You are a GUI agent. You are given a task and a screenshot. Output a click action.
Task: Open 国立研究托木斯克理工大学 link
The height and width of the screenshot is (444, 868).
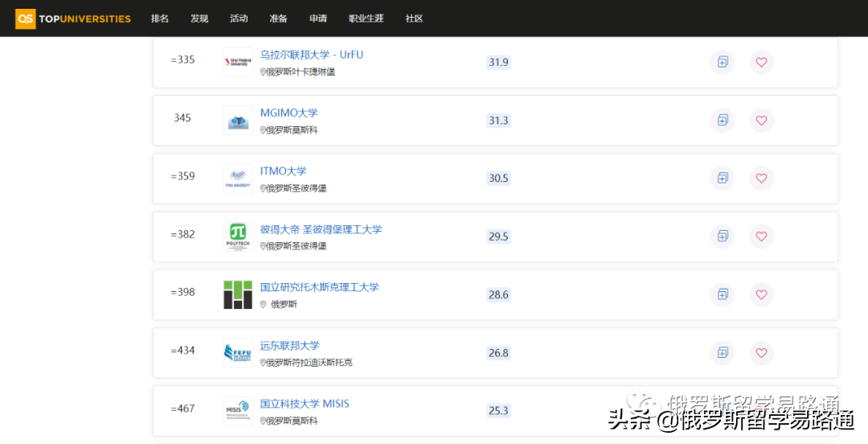pos(319,286)
